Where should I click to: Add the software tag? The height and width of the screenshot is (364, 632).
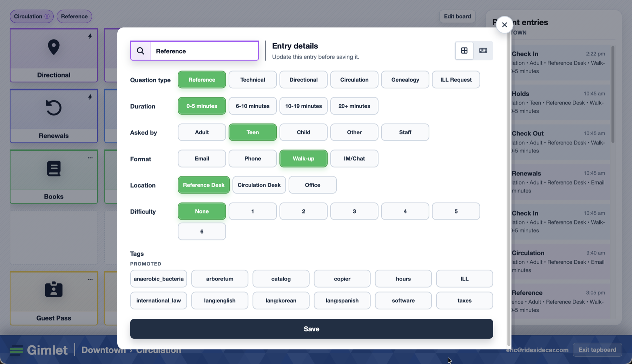pyautogui.click(x=403, y=301)
